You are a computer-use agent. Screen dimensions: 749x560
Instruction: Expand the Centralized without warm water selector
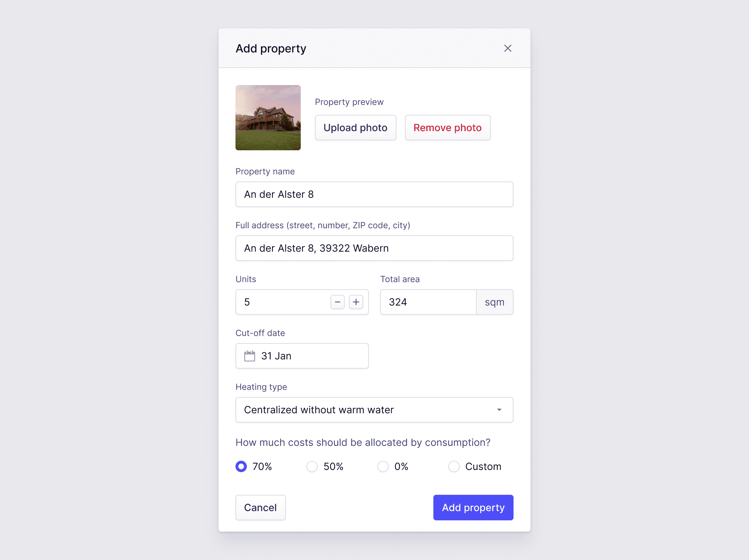[374, 409]
